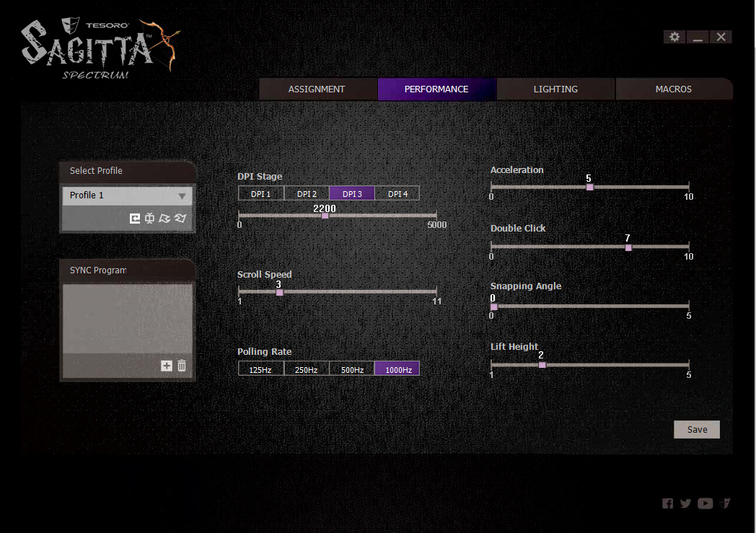Click the Acceleration slider handle
Image resolution: width=756 pixels, height=533 pixels.
pos(589,187)
